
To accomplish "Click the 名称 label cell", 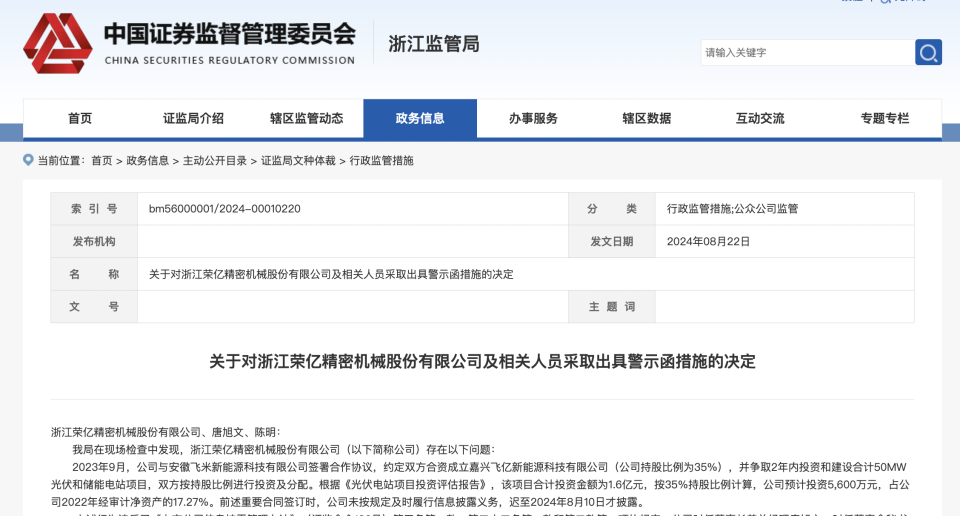I will click(x=94, y=274).
